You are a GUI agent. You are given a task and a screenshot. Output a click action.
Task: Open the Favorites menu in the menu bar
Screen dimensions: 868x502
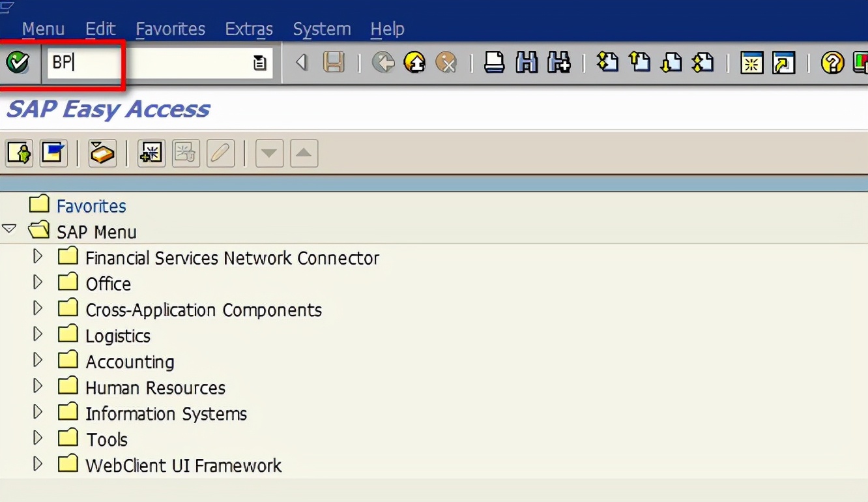click(171, 29)
